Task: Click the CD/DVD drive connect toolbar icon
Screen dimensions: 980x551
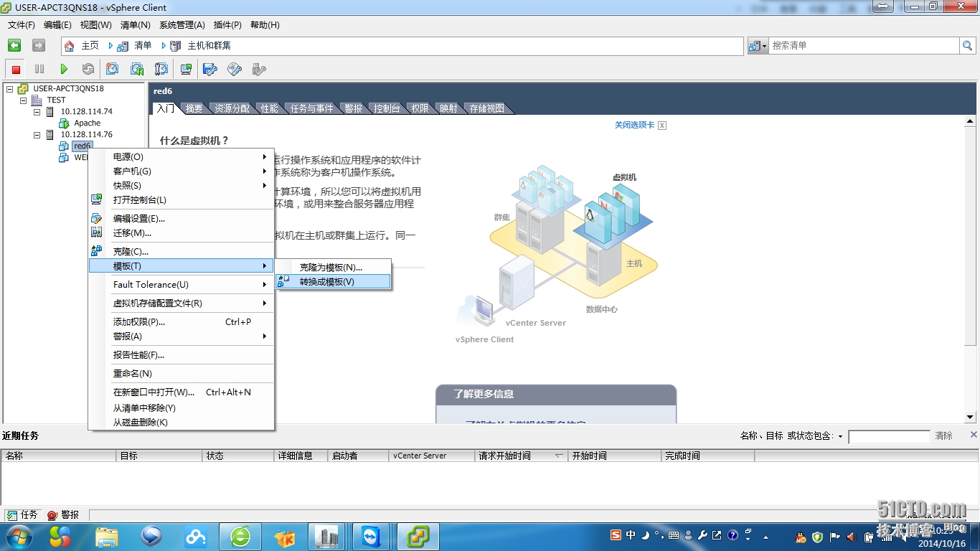Action: 235,69
